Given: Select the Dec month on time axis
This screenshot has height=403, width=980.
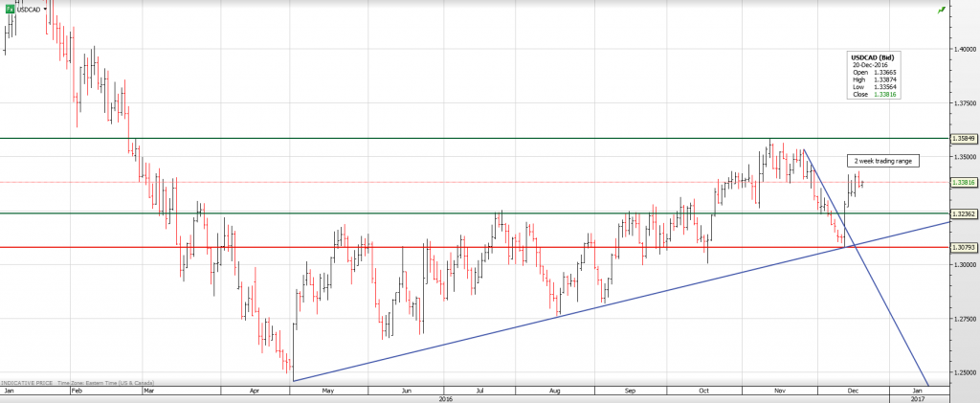Looking at the screenshot, I should point(851,392).
